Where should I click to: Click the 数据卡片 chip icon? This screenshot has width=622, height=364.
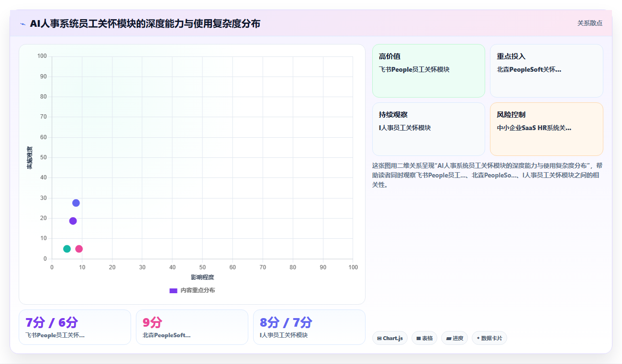pos(478,338)
